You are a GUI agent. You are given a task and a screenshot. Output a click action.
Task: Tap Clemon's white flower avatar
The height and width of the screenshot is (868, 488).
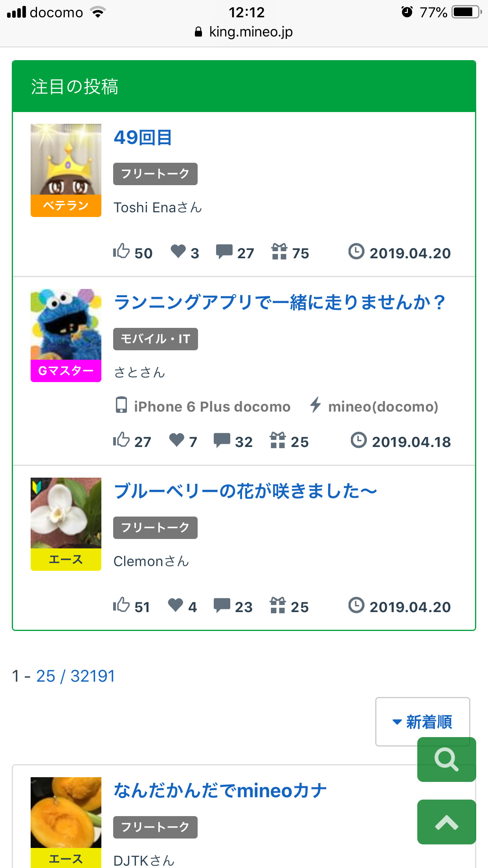[x=66, y=513]
